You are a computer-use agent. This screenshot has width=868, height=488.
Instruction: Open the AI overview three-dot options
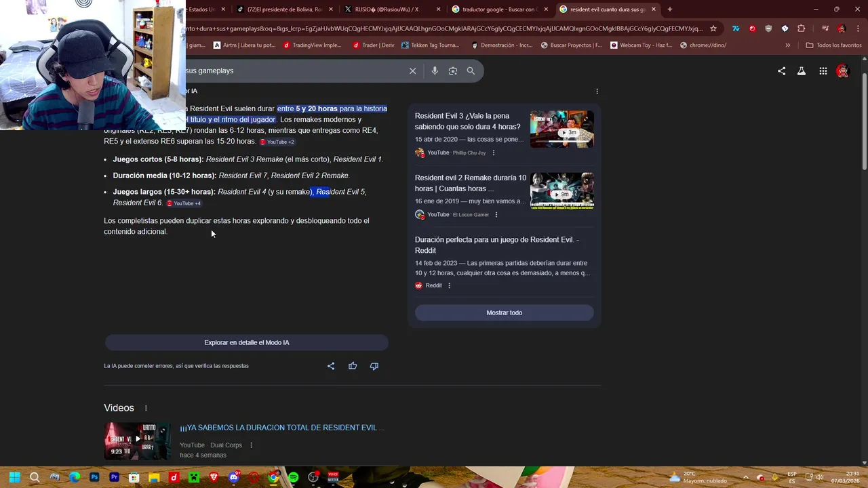597,91
